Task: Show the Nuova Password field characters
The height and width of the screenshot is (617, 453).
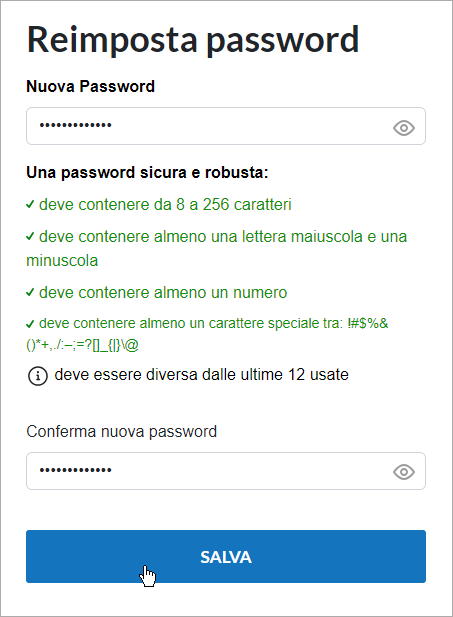Action: (x=404, y=128)
